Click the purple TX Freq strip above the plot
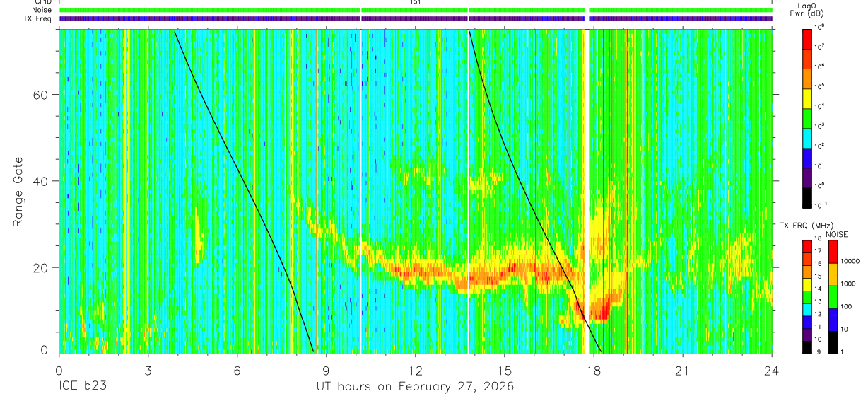Image resolution: width=868 pixels, height=401 pixels. [x=416, y=18]
